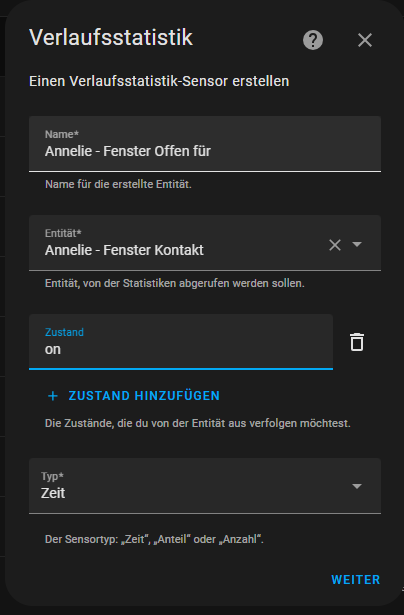Click the subtitle 'Einen Verlaufsstatistik-Sensor erstellen'
Image resolution: width=404 pixels, height=615 pixels.
[x=159, y=81]
